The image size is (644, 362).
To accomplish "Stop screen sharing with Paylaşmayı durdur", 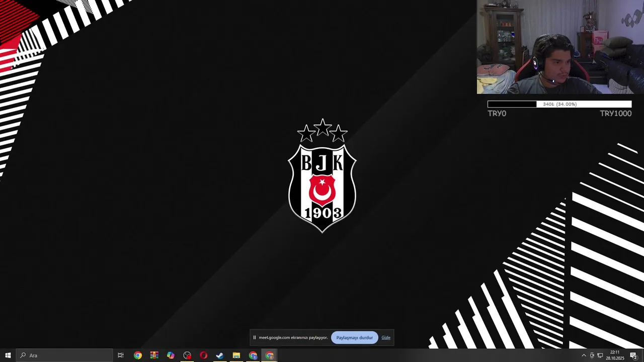I will click(355, 338).
